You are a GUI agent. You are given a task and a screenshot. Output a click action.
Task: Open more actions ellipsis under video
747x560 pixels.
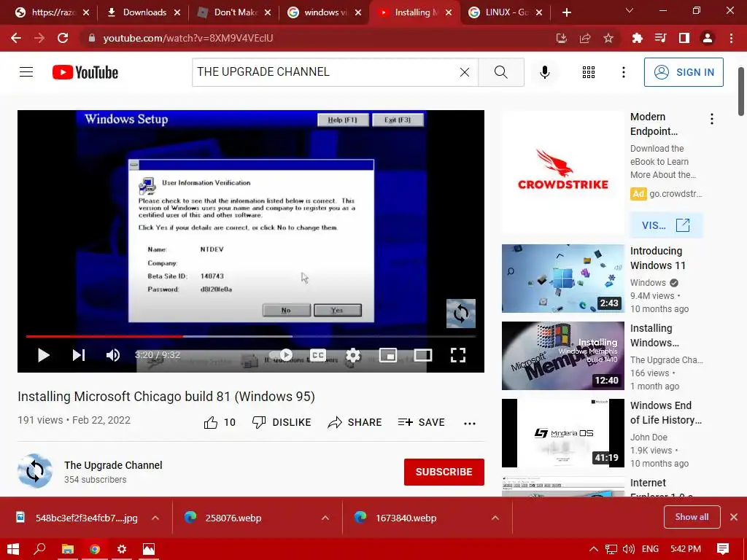pos(470,424)
